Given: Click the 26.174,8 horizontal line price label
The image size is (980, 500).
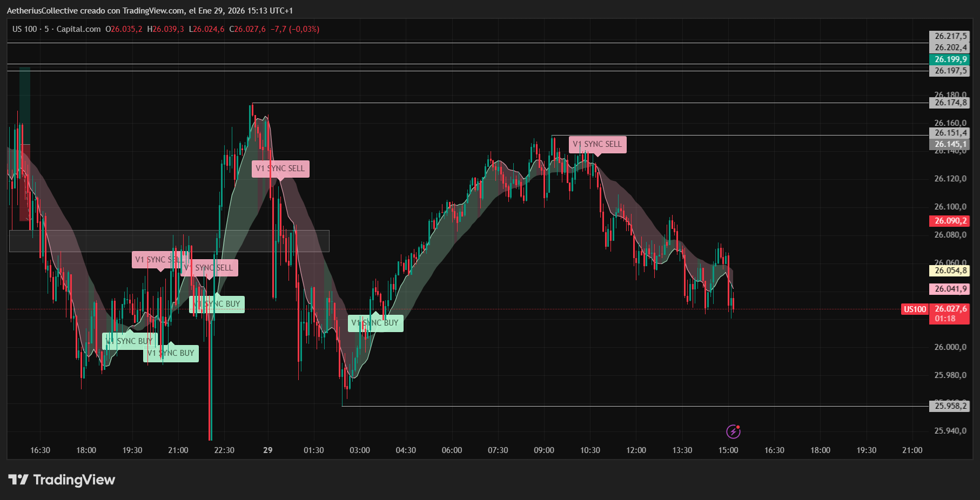Looking at the screenshot, I should (949, 103).
